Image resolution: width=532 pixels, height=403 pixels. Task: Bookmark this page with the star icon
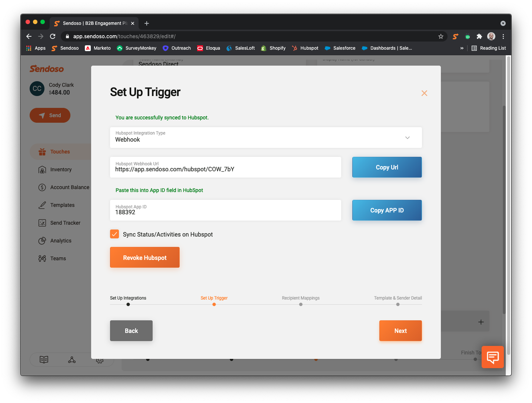[x=440, y=36]
